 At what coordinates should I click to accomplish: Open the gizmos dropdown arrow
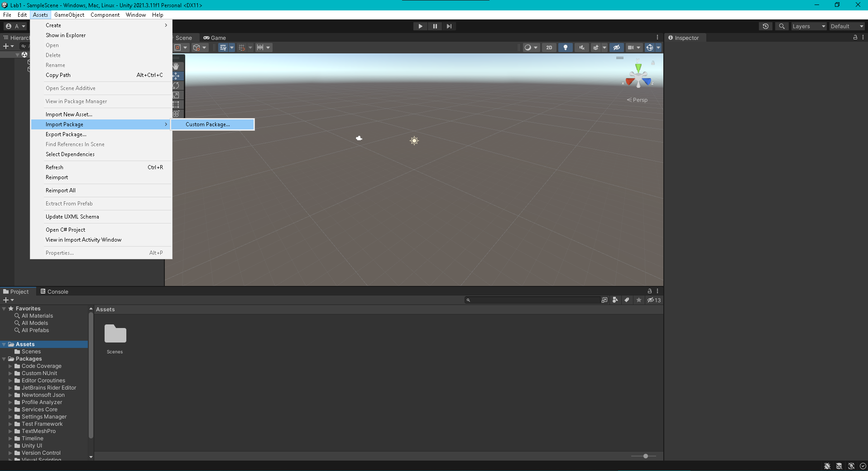(x=658, y=48)
